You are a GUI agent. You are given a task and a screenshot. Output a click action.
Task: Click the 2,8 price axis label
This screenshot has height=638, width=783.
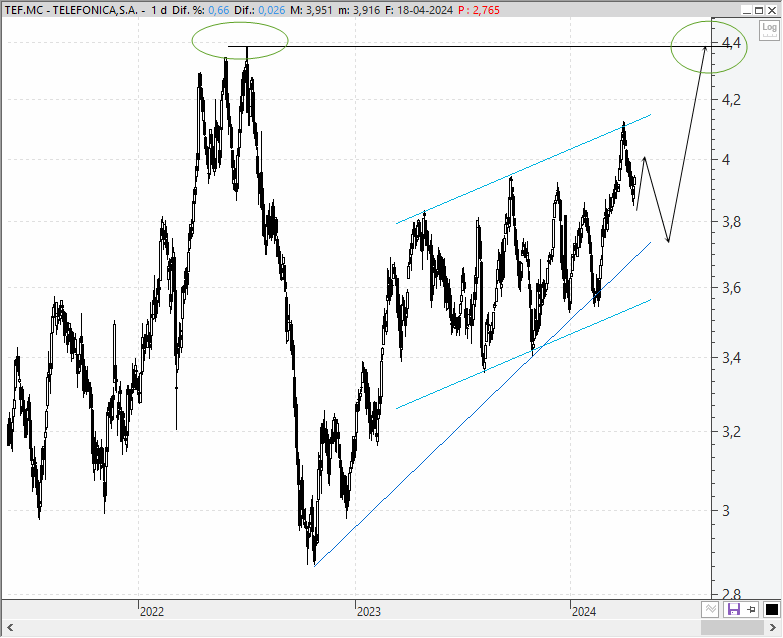[731, 594]
